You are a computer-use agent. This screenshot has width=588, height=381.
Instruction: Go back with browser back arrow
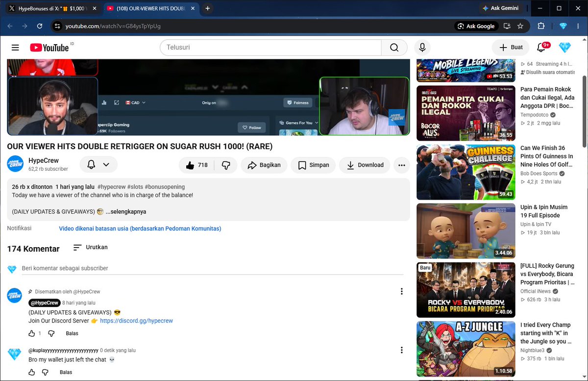click(x=10, y=26)
